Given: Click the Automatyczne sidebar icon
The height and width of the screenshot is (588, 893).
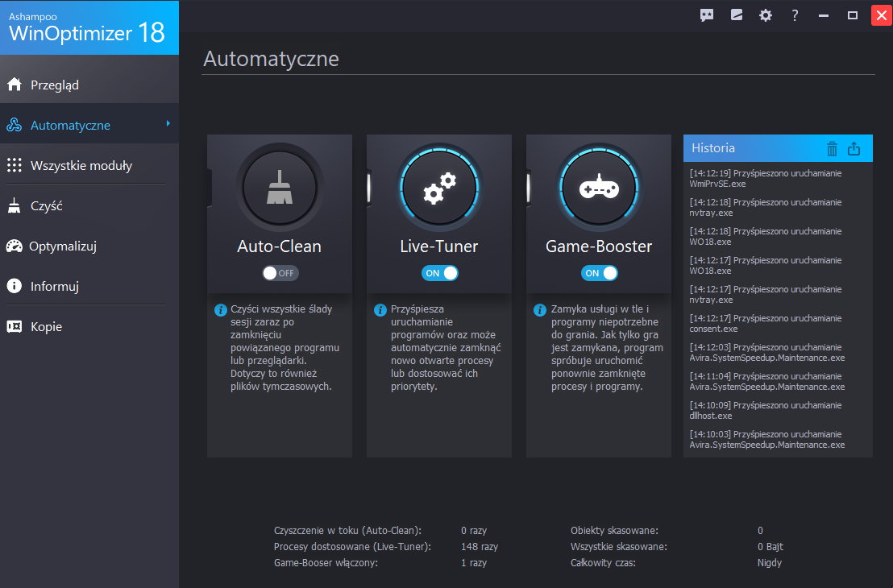Looking at the screenshot, I should 15,125.
